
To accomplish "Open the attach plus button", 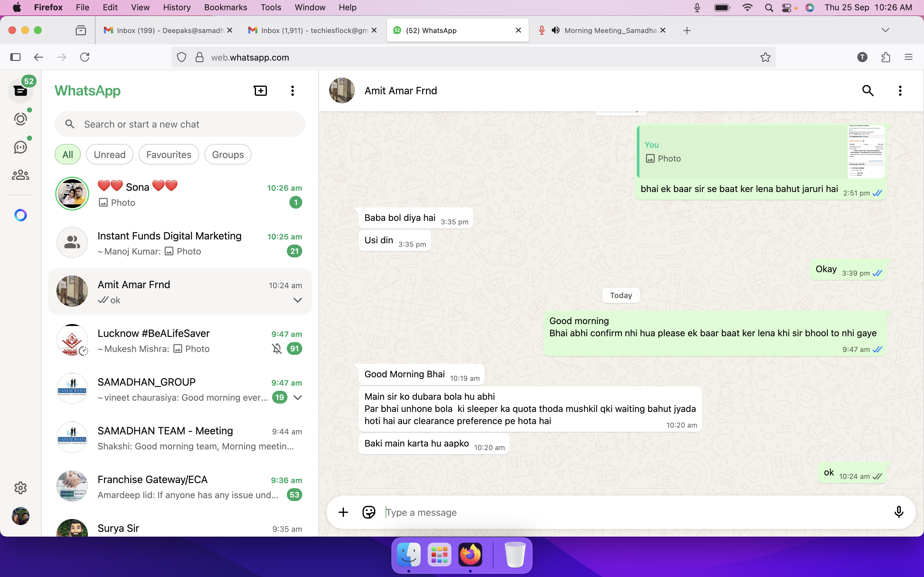I will tap(343, 512).
